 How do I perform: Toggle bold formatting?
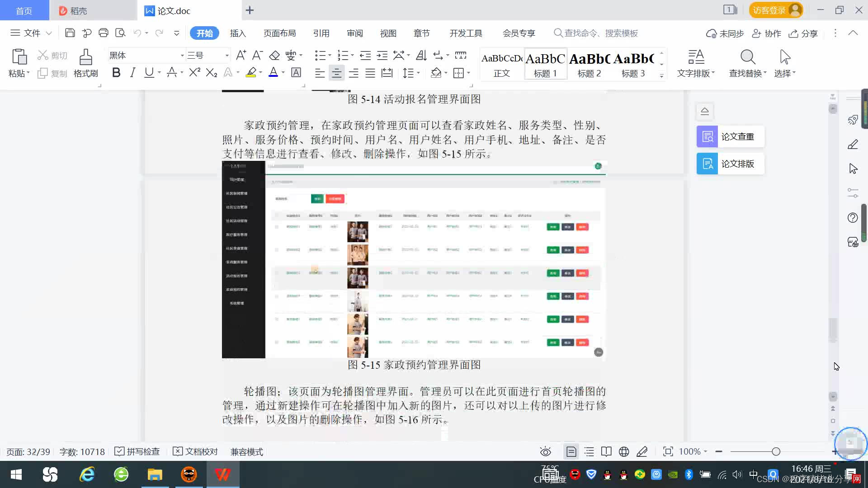pos(116,73)
